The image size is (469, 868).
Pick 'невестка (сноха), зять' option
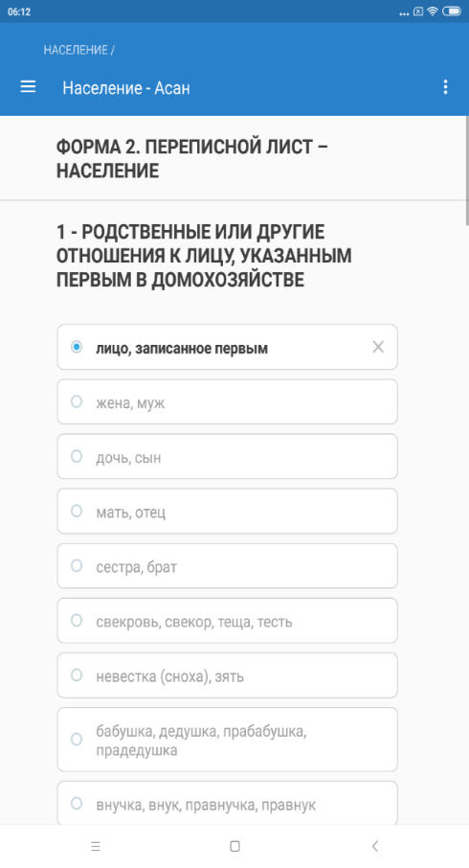pos(227,675)
